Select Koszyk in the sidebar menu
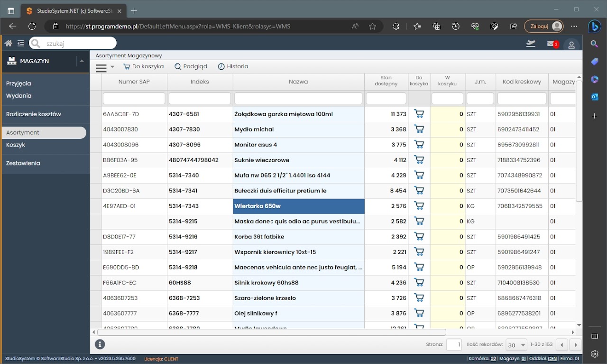Screen dimensions: 607x364 coord(16,145)
